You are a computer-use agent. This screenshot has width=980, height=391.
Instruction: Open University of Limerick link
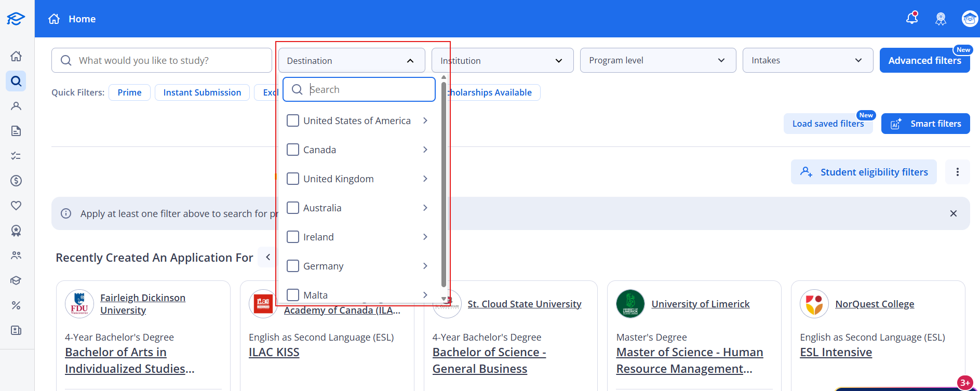click(700, 304)
